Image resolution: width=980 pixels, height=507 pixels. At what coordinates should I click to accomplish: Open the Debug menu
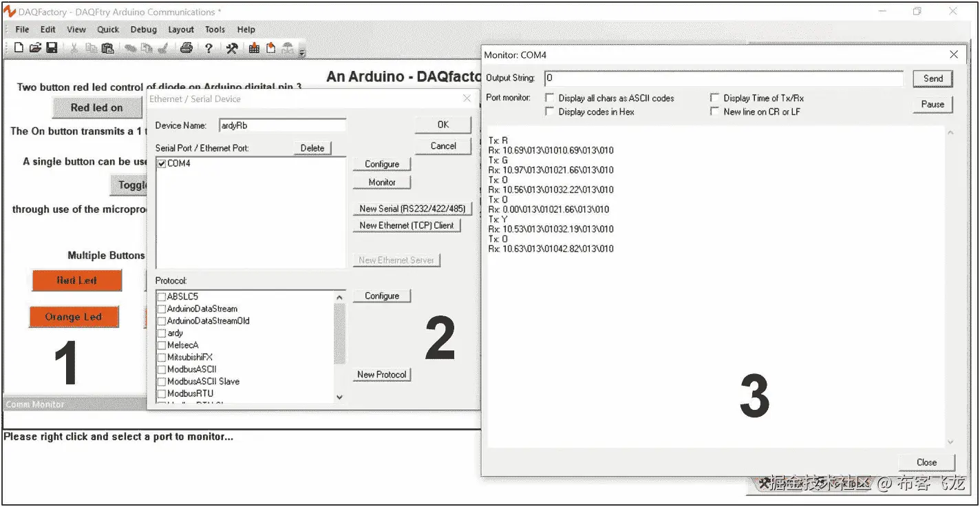coord(143,30)
